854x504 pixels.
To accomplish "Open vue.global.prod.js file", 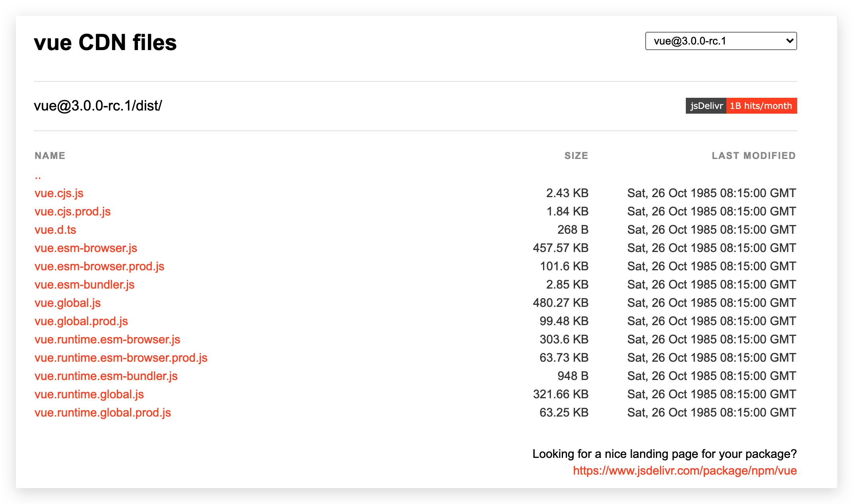I will click(81, 321).
